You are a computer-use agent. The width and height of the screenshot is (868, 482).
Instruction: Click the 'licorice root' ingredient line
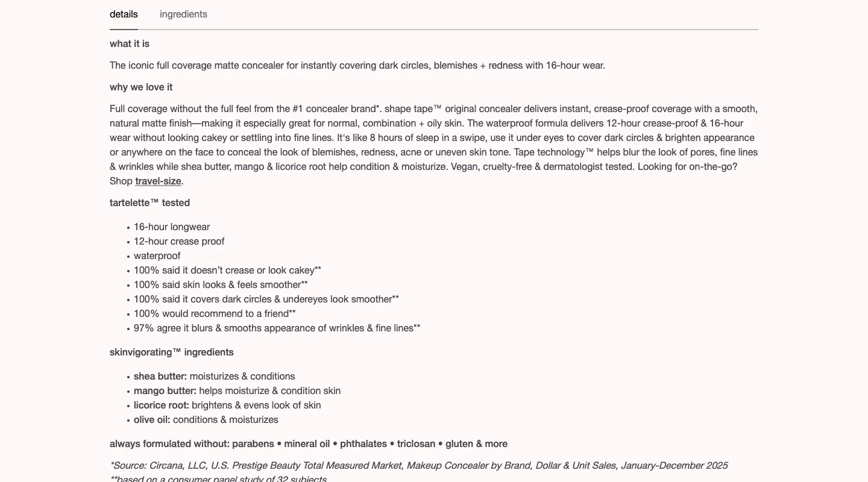pos(227,405)
